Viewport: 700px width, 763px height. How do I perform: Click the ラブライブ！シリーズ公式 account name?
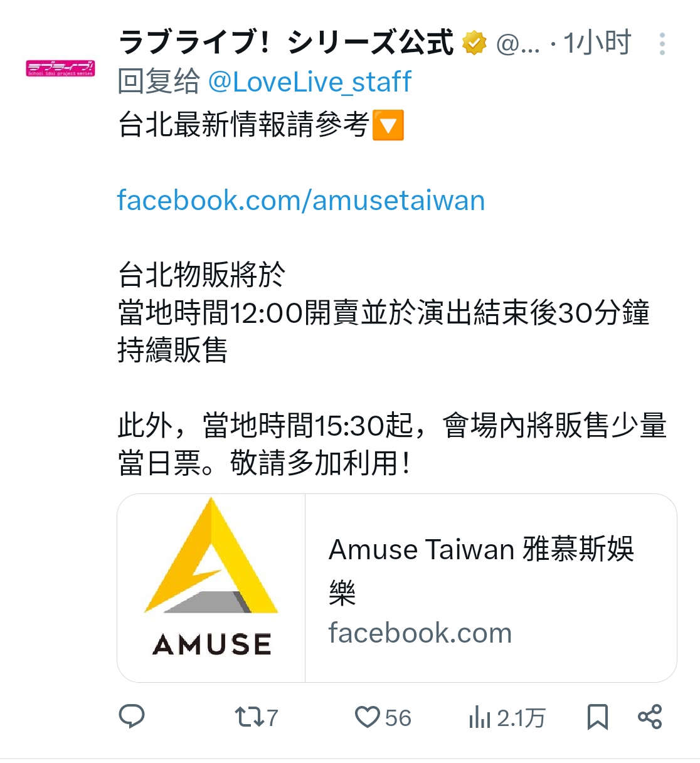coord(286,43)
